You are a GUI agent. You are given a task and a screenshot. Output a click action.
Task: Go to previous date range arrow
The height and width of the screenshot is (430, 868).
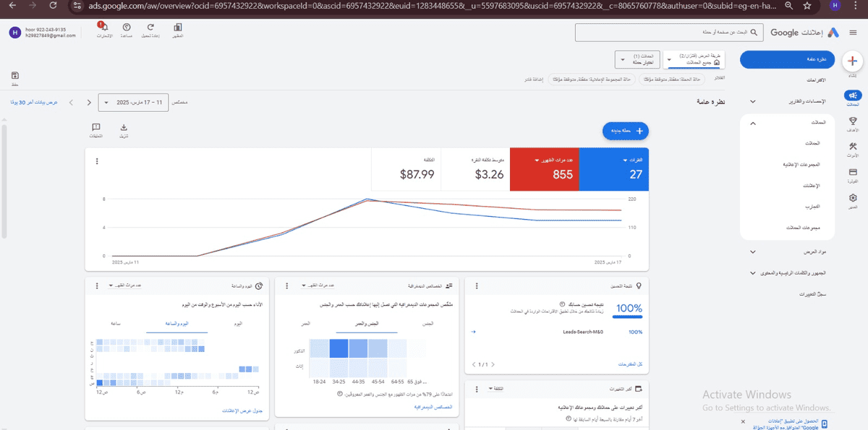pyautogui.click(x=88, y=103)
